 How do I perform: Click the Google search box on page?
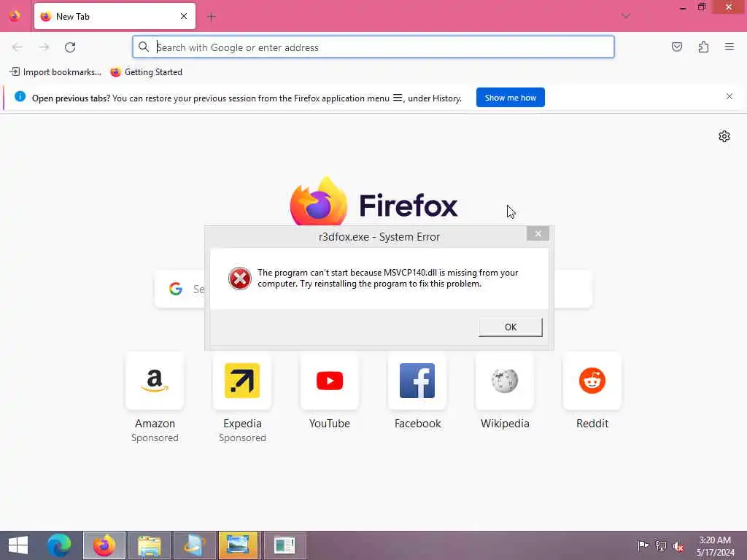click(x=373, y=289)
